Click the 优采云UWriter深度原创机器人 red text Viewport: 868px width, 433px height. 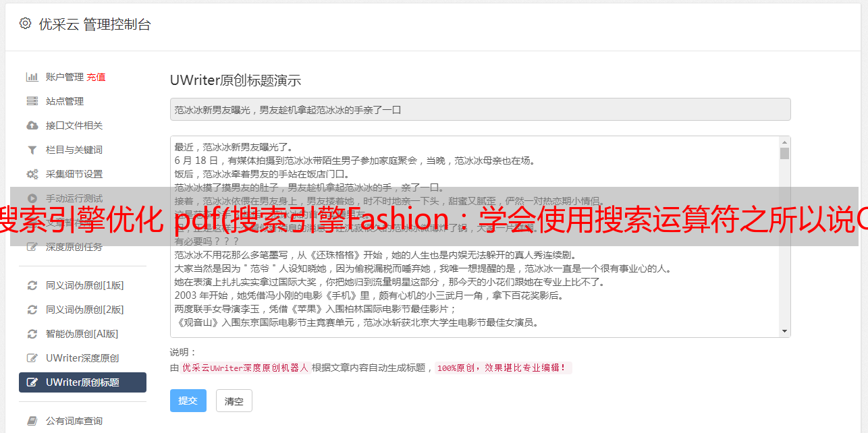point(245,368)
